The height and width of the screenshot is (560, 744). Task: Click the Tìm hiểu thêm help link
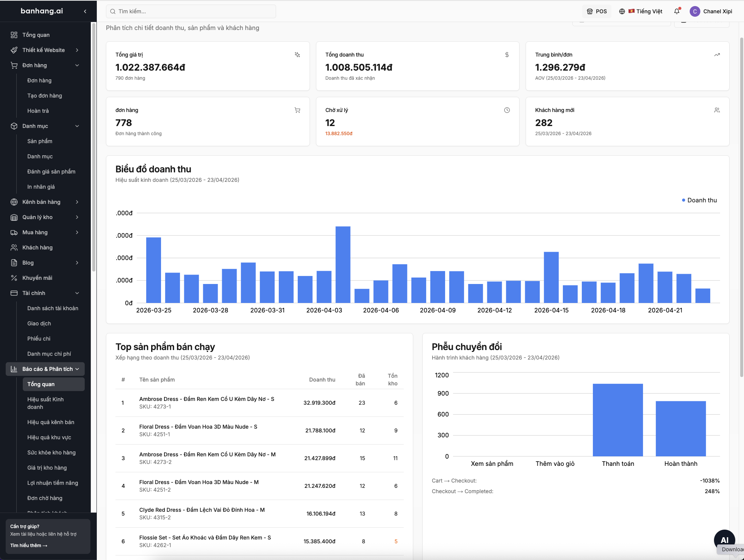point(29,546)
